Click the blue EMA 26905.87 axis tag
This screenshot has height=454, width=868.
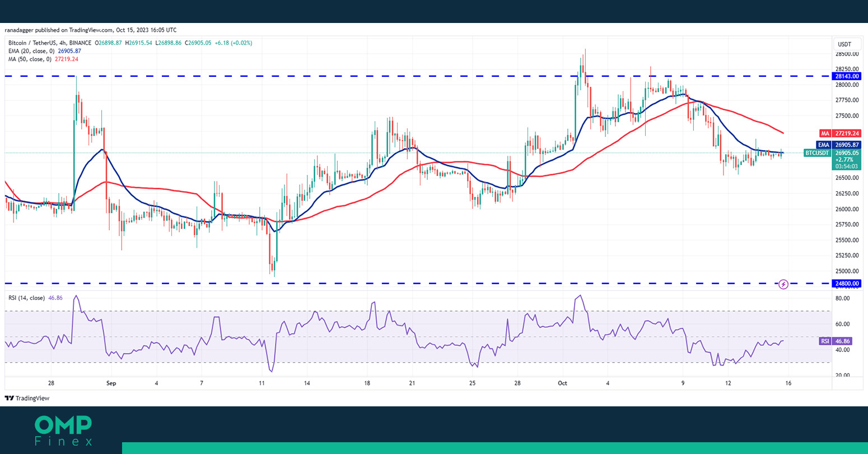pos(839,145)
